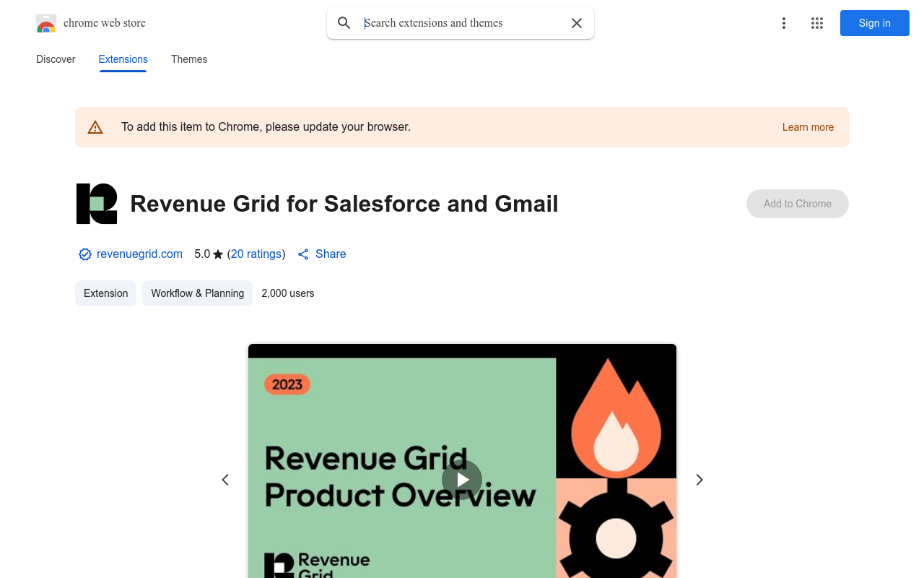Select the Extensions tab
924x578 pixels.
click(x=123, y=59)
